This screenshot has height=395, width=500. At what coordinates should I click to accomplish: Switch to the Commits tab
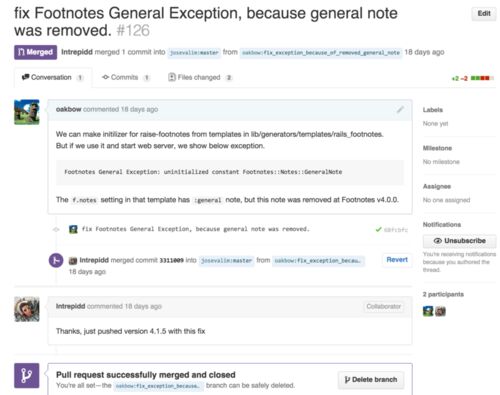[x=126, y=77]
